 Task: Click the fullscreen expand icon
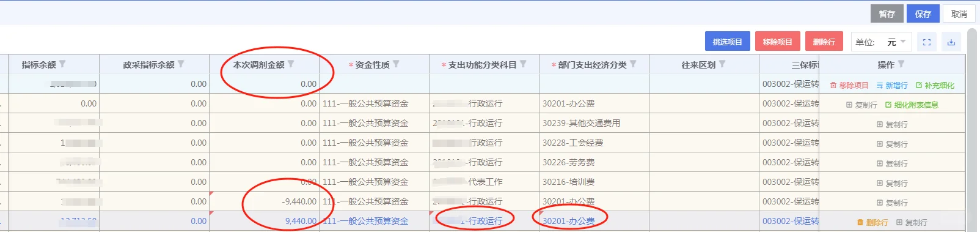pos(927,42)
